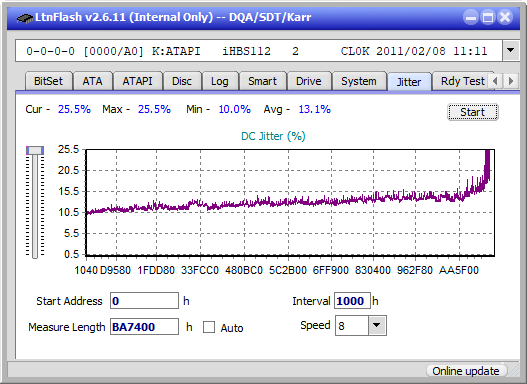Image resolution: width=527 pixels, height=384 pixels.
Task: Switch to the BitSet tab
Action: tap(48, 81)
